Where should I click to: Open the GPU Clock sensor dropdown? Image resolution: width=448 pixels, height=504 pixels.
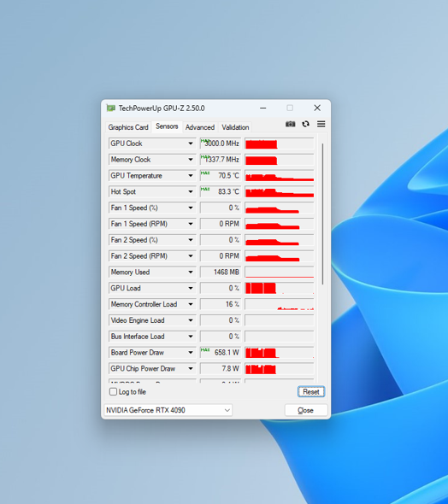191,144
